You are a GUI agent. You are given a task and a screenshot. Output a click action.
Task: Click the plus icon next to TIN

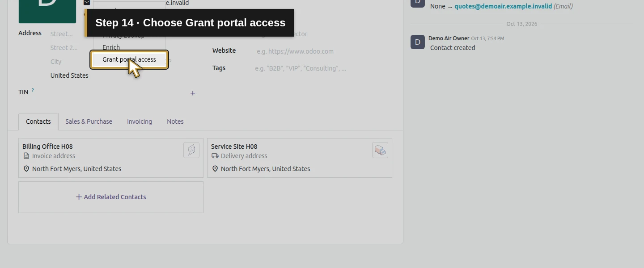tap(193, 93)
